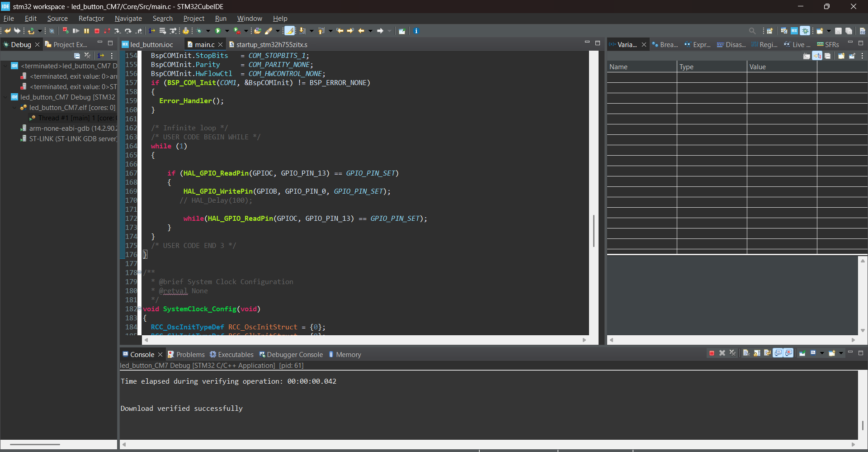Screen dimensions: 868x452
Task: Click the Step Over toolbar icon
Action: [128, 31]
